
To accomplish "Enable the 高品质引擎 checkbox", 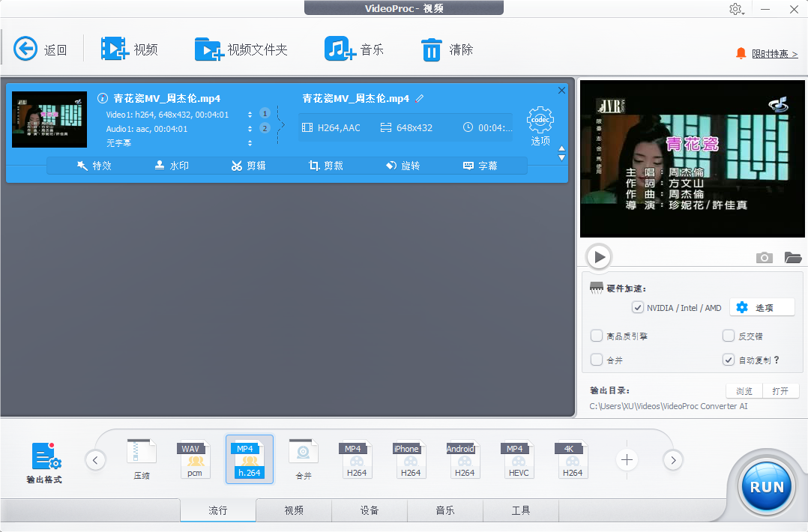I will pyautogui.click(x=596, y=336).
